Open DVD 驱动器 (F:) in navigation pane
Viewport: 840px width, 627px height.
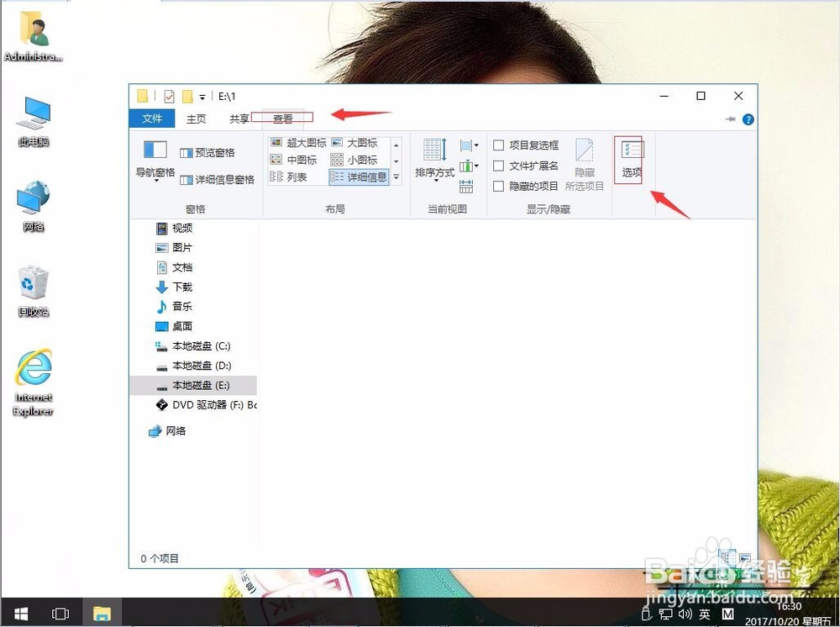click(207, 405)
